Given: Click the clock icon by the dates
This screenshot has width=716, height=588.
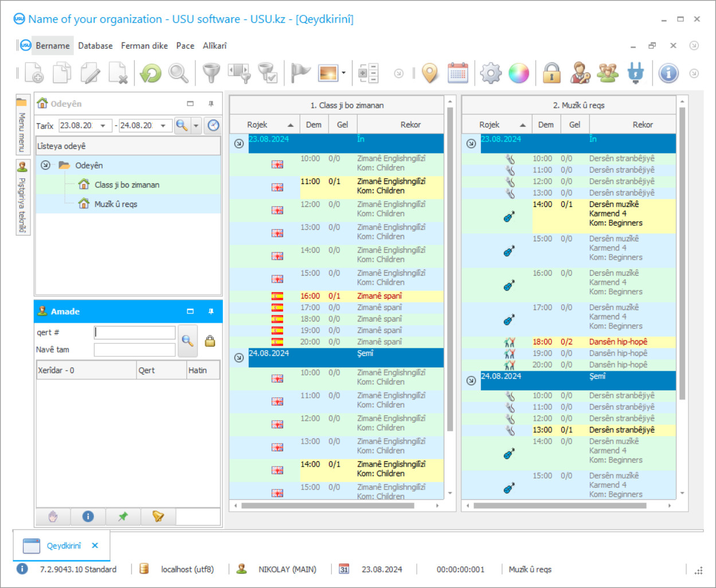Looking at the screenshot, I should (x=213, y=126).
